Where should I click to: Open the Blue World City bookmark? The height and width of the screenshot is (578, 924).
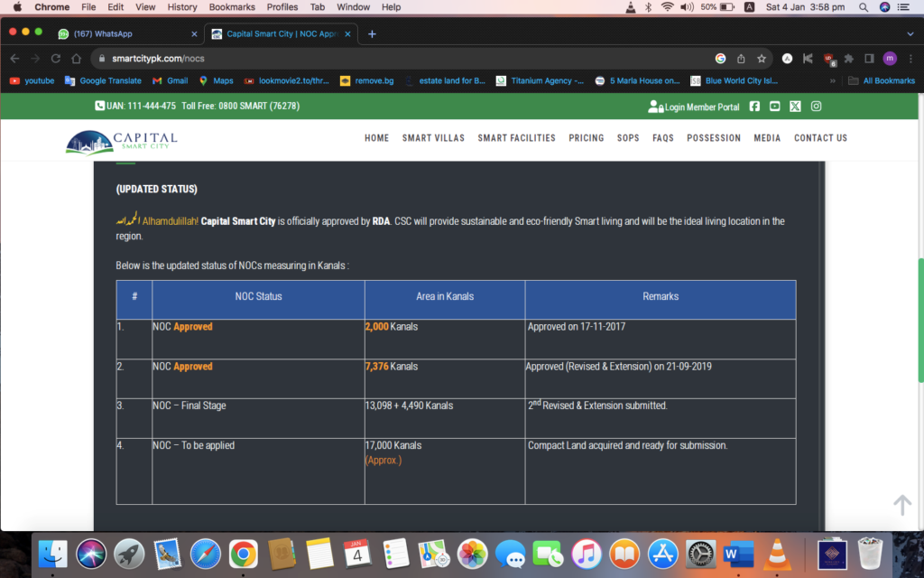coord(734,80)
